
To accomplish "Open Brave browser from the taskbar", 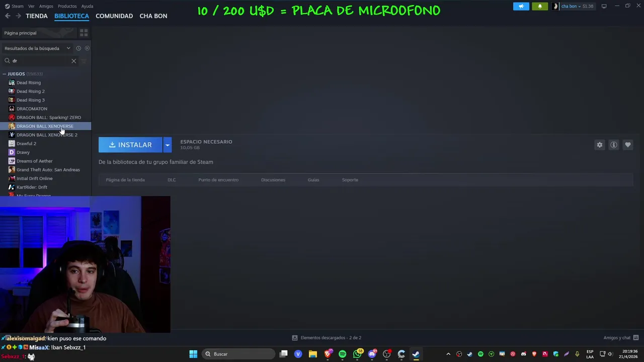I will tap(328, 354).
